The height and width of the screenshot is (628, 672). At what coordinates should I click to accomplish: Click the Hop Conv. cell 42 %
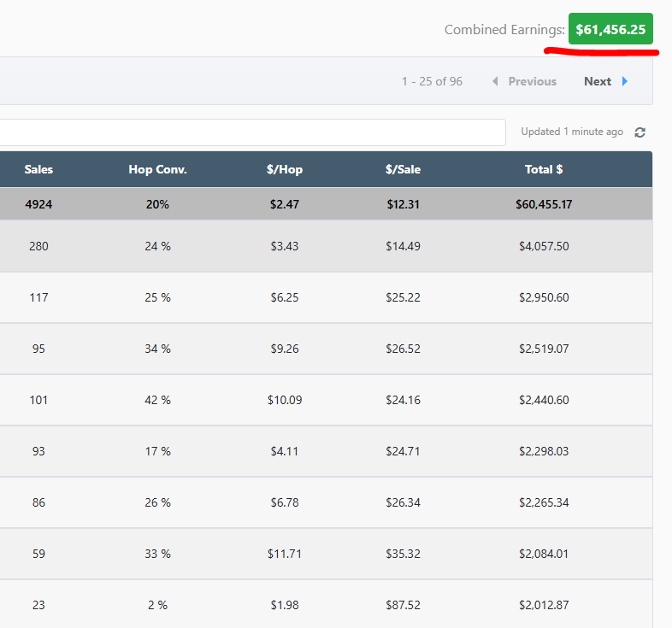157,400
